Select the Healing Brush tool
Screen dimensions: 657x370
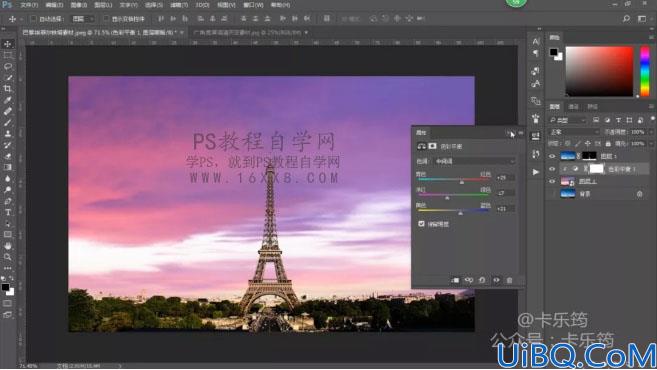coord(8,111)
